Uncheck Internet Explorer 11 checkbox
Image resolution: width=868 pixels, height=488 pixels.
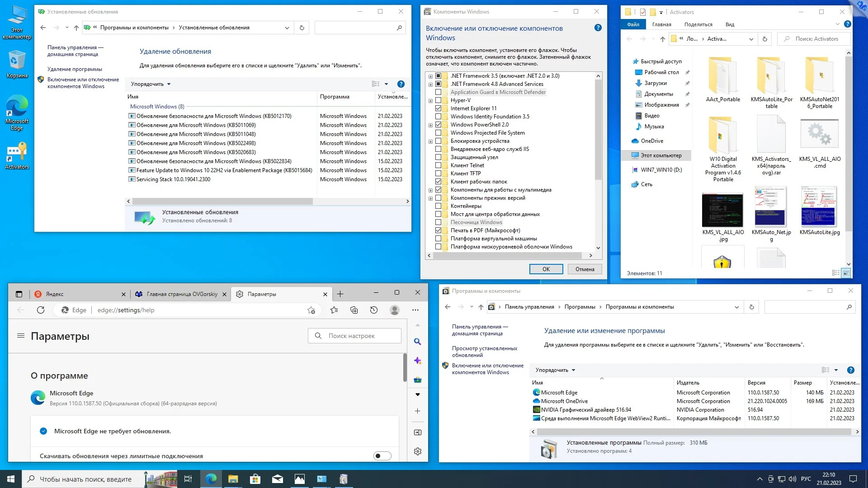point(438,108)
